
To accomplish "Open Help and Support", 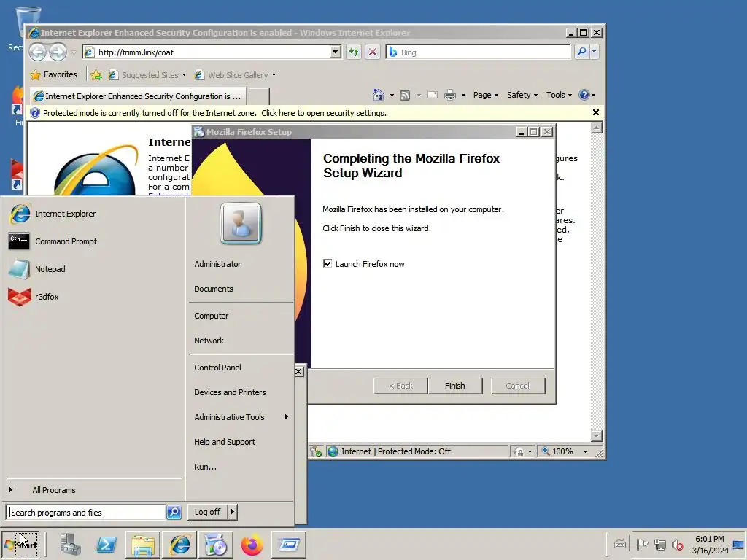I will click(x=225, y=441).
